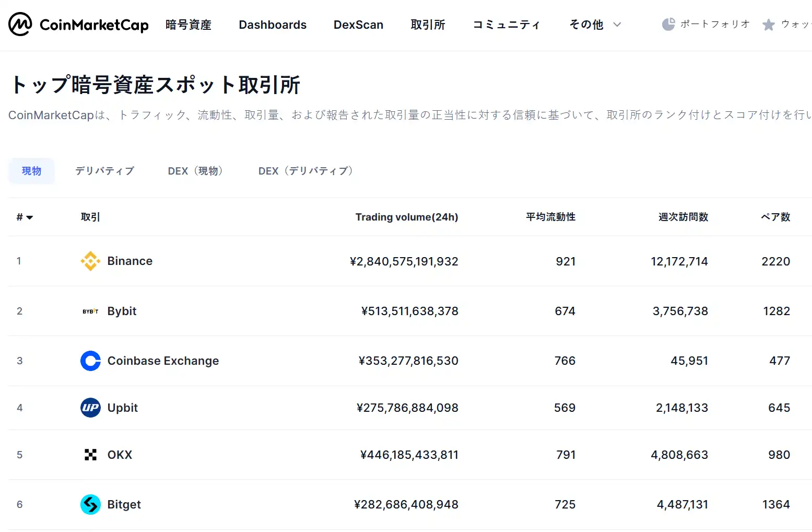Sort by 取引 column header

pos(90,217)
